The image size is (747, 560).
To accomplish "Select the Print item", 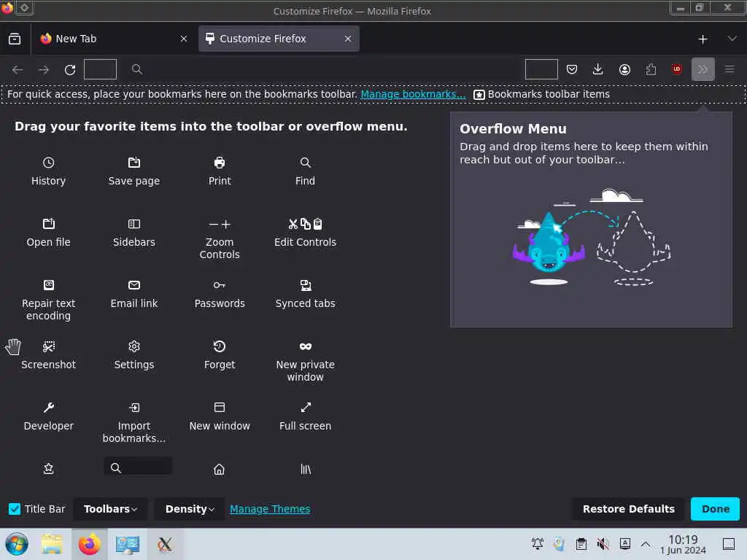I will coord(220,171).
